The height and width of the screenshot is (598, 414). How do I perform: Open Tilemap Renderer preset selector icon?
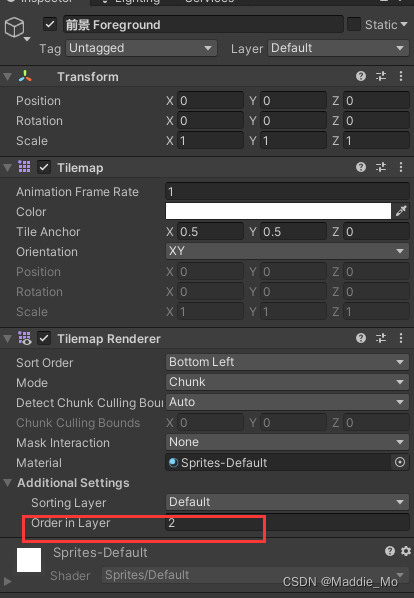(381, 338)
